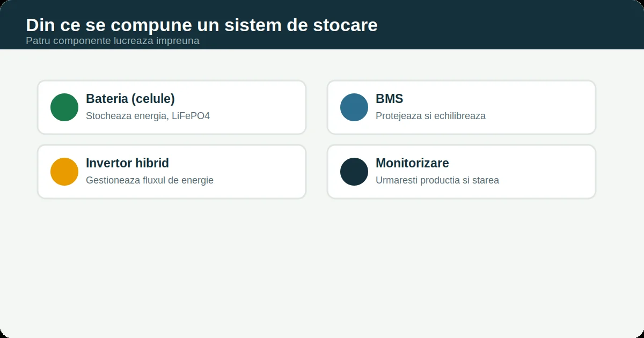644x338 pixels.
Task: Select the BMS heading
Action: (390, 99)
